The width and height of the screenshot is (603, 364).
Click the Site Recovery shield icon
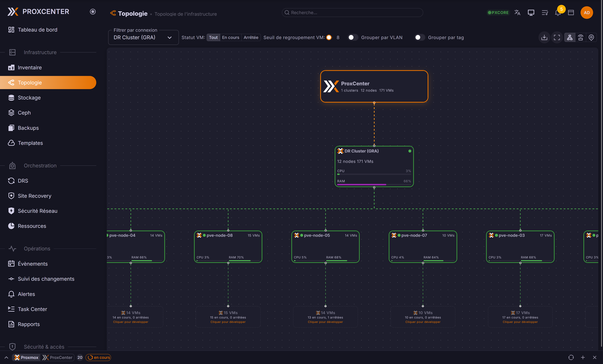(11, 196)
